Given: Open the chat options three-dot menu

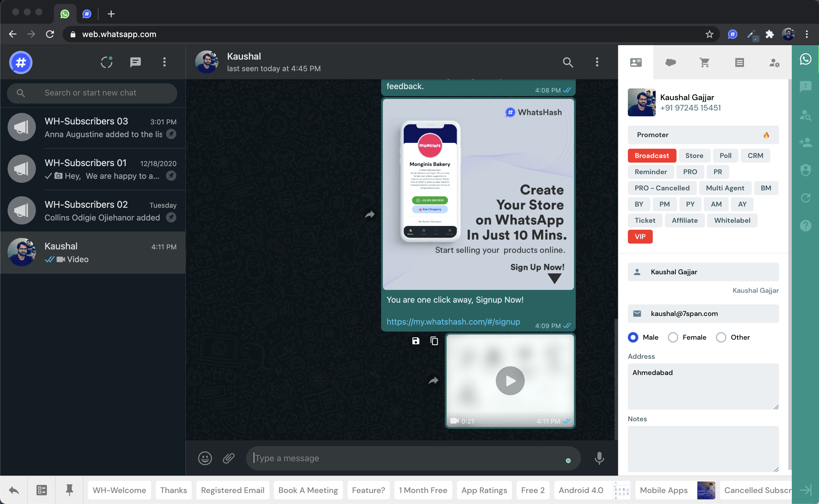Looking at the screenshot, I should (597, 62).
